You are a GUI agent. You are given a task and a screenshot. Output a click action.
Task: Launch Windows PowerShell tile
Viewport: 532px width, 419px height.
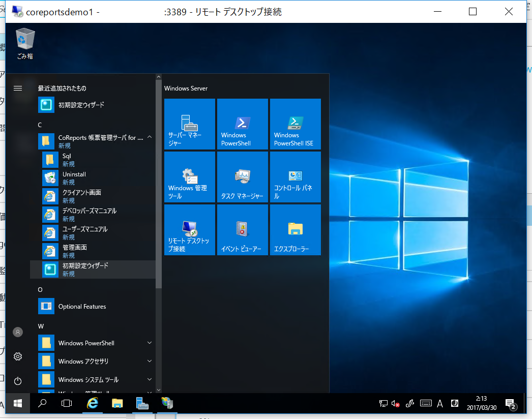pyautogui.click(x=243, y=124)
